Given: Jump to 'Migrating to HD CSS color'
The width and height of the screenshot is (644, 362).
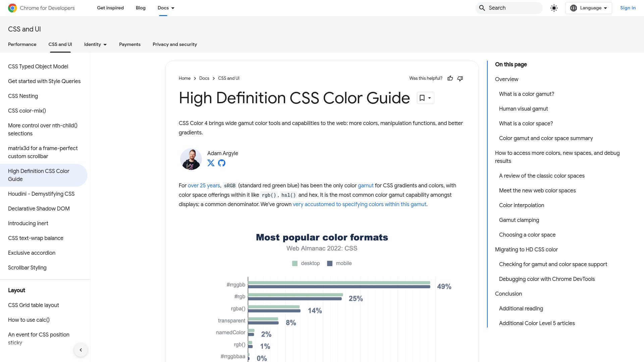Looking at the screenshot, I should 526,250.
